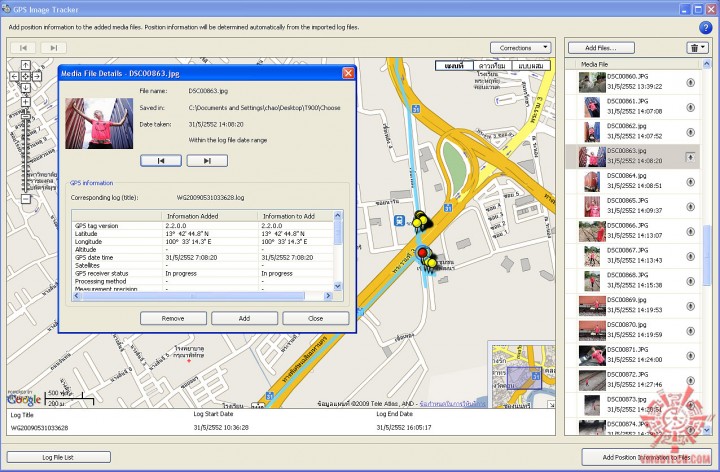Image resolution: width=720 pixels, height=472 pixels.
Task: Click position status icon for DSC00861.JPG
Action: (690, 107)
